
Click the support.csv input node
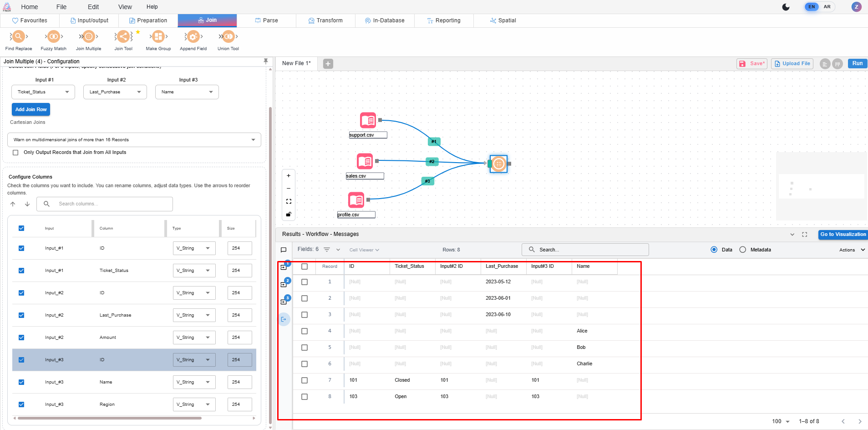[x=368, y=121]
